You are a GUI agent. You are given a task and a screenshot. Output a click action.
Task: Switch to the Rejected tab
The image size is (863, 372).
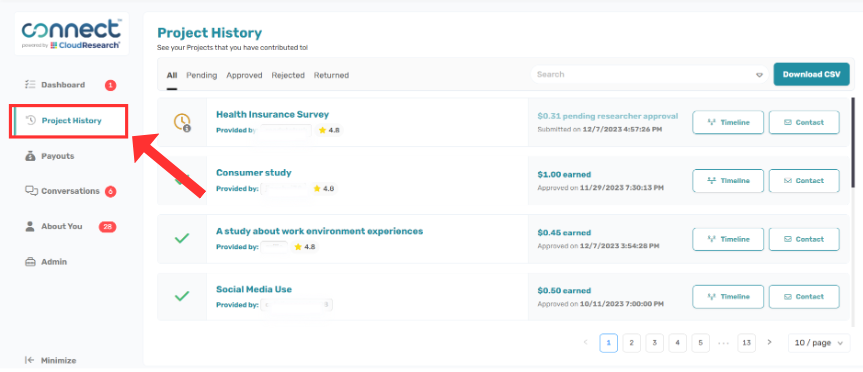(x=288, y=75)
